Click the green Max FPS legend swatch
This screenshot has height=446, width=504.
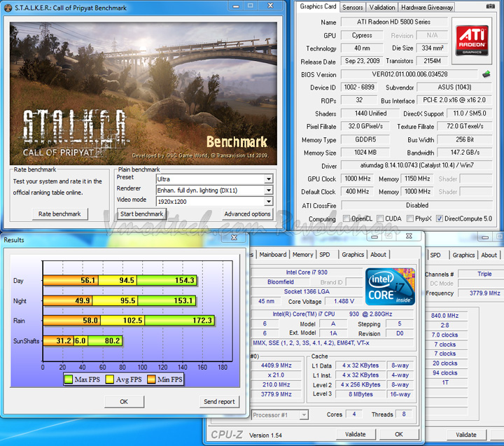click(x=69, y=379)
